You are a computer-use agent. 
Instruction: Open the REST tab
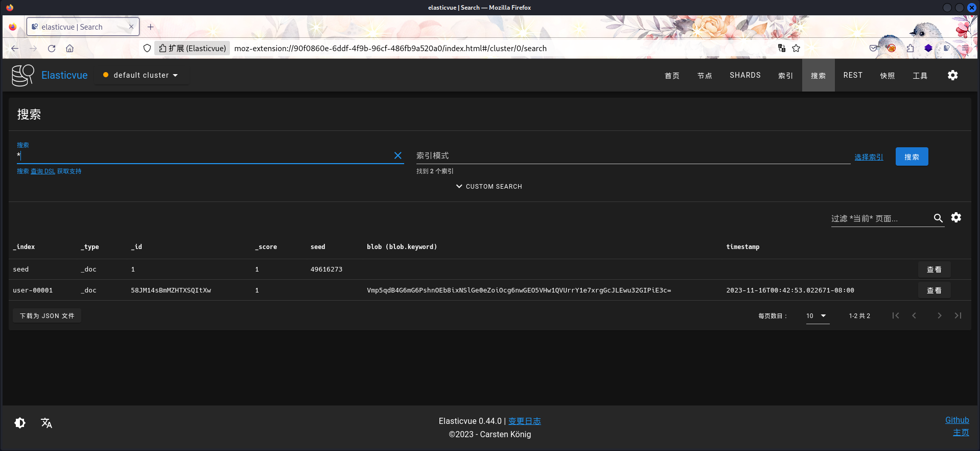853,75
